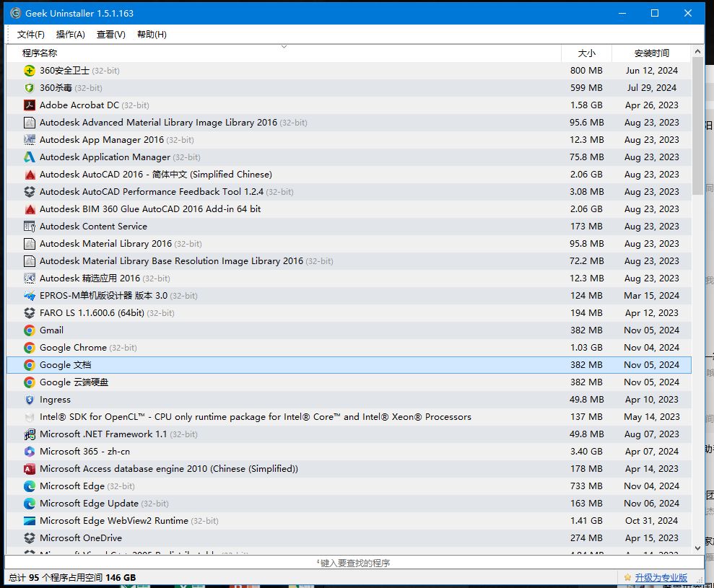Select the Microsoft Access database engine icon
Screen dimensions: 714x588
[29, 469]
